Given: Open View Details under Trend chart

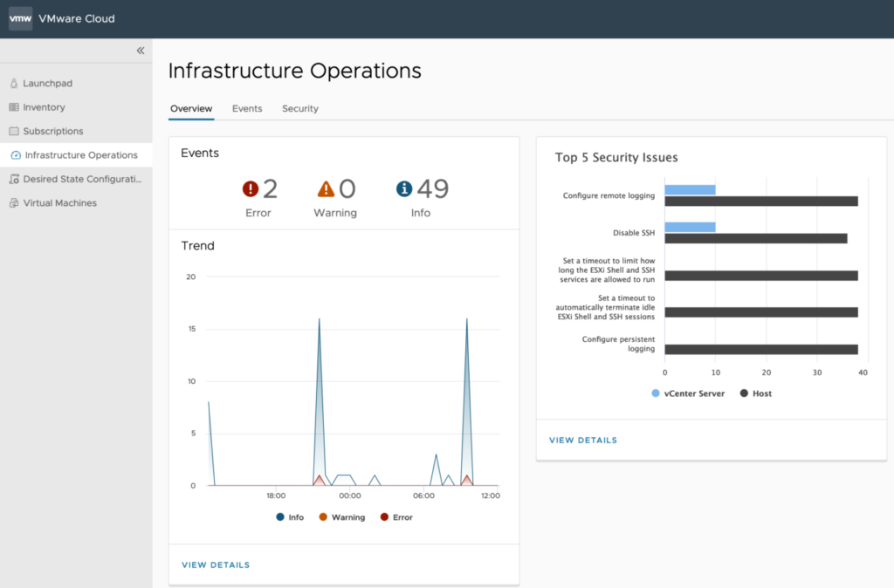Looking at the screenshot, I should pyautogui.click(x=216, y=565).
